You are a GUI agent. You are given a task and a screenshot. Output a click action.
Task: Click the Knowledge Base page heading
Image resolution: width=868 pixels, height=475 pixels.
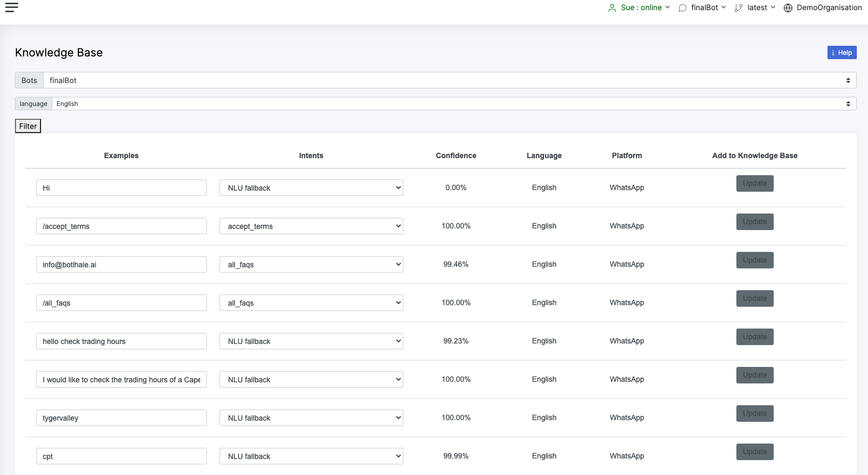point(59,52)
